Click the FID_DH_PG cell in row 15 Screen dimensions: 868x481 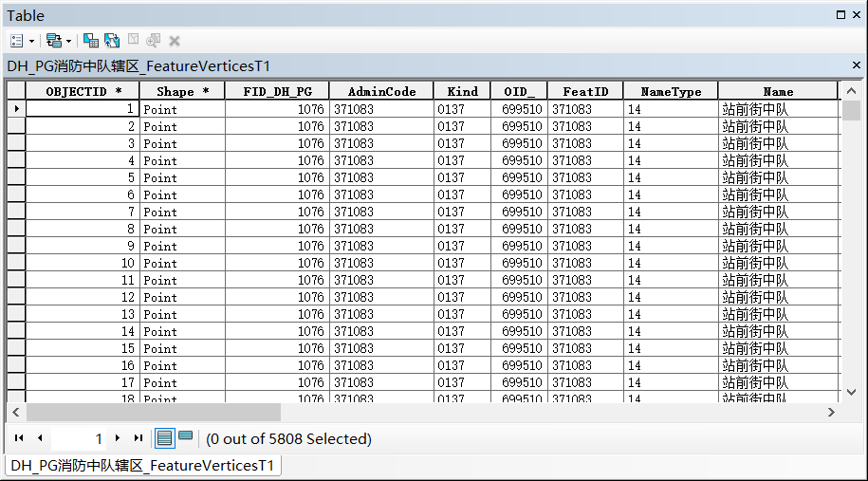point(277,348)
